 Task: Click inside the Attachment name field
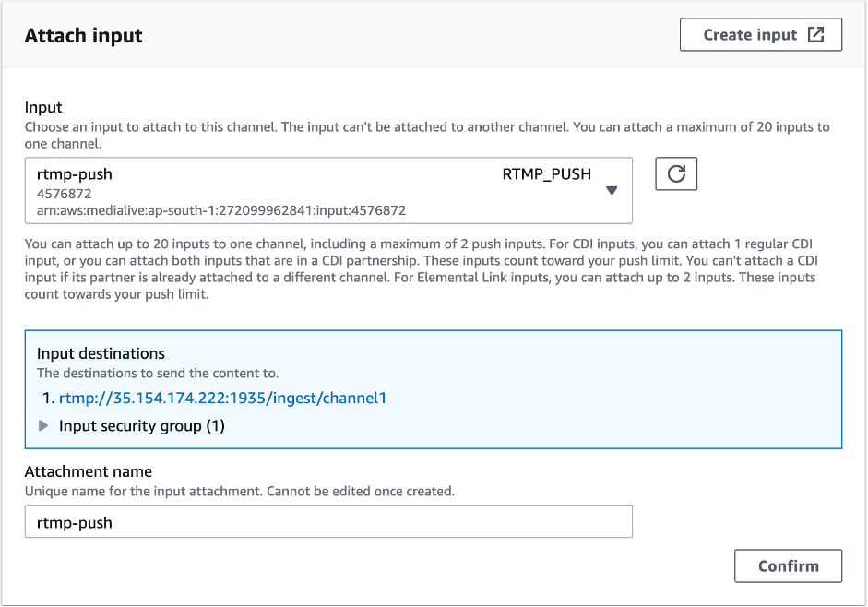coord(327,521)
